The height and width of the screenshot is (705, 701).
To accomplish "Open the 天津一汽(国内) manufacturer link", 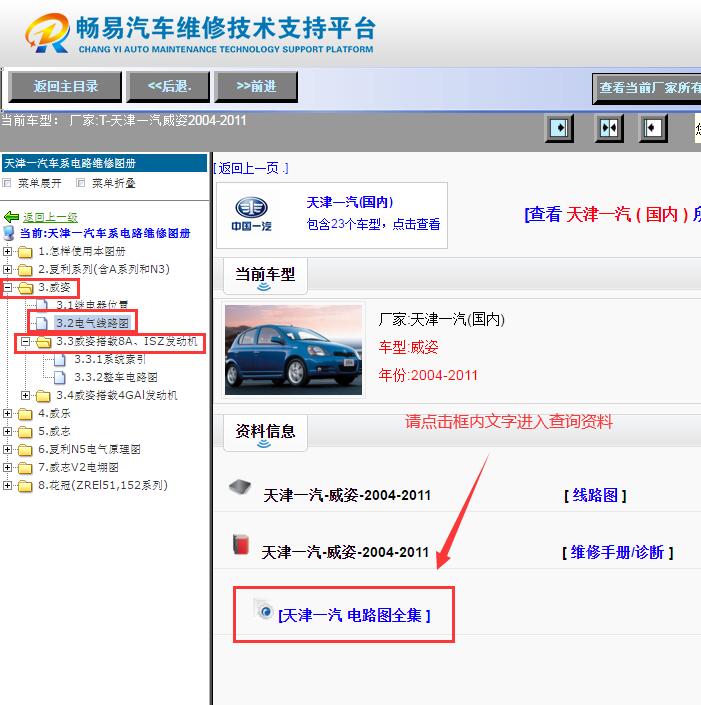I will coord(349,202).
